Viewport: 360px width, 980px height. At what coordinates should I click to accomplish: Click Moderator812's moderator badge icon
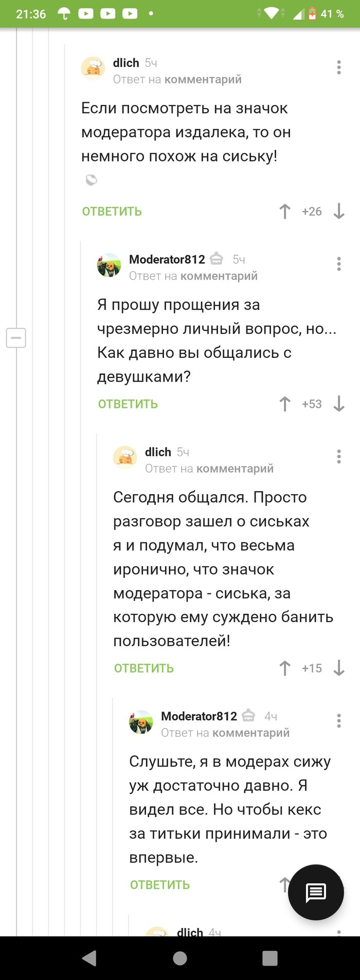tap(217, 259)
